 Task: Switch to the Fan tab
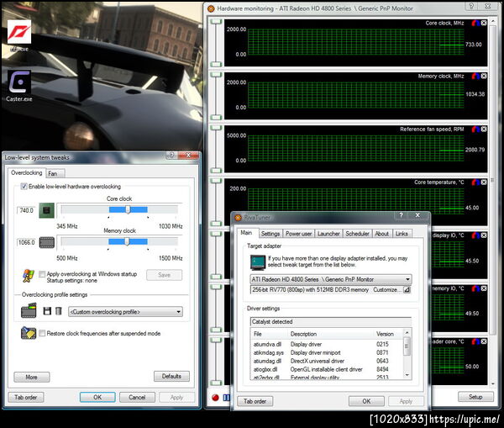tap(55, 174)
